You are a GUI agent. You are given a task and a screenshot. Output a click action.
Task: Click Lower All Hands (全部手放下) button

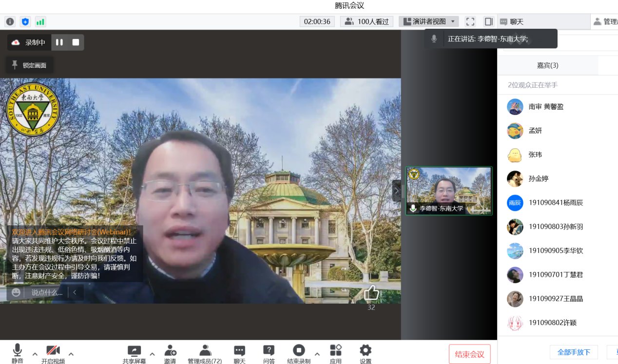click(574, 352)
